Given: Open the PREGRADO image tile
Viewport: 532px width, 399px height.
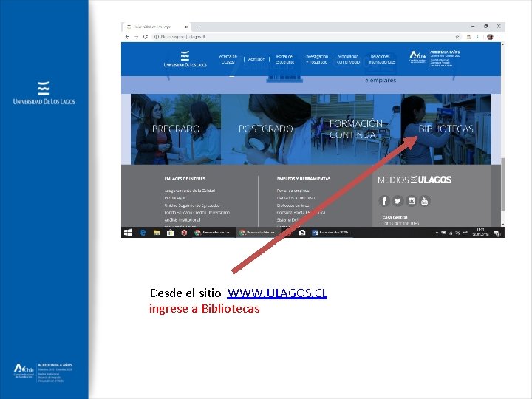Looking at the screenshot, I should (176, 129).
